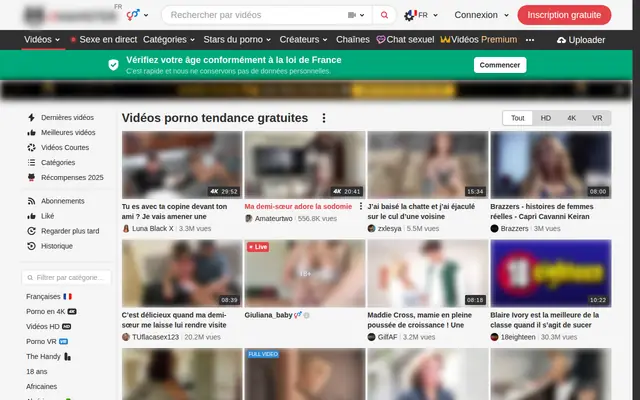Open the kebab menu beside page heading
Screen dimensions: 640x400
point(324,118)
